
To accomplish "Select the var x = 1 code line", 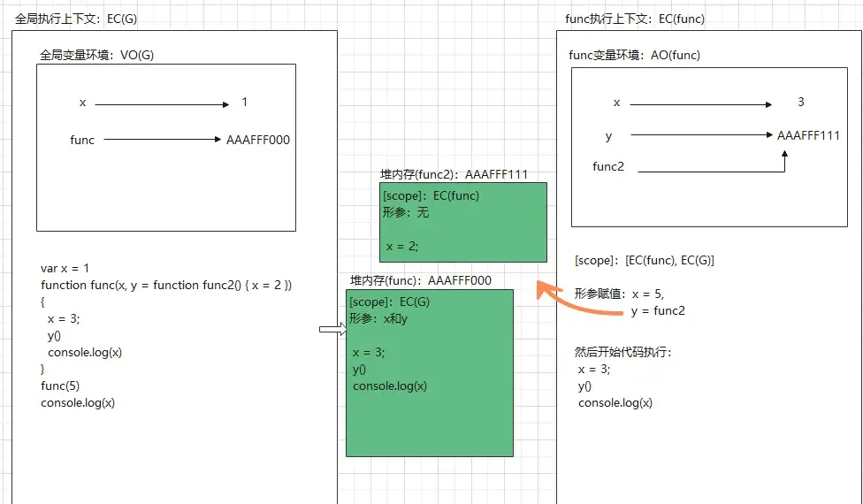I will pyautogui.click(x=65, y=268).
